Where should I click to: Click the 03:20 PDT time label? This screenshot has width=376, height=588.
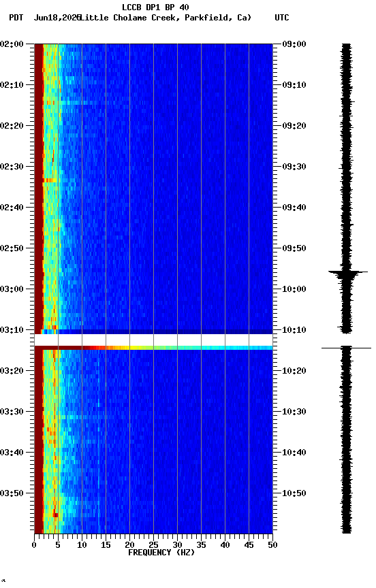click(12, 371)
